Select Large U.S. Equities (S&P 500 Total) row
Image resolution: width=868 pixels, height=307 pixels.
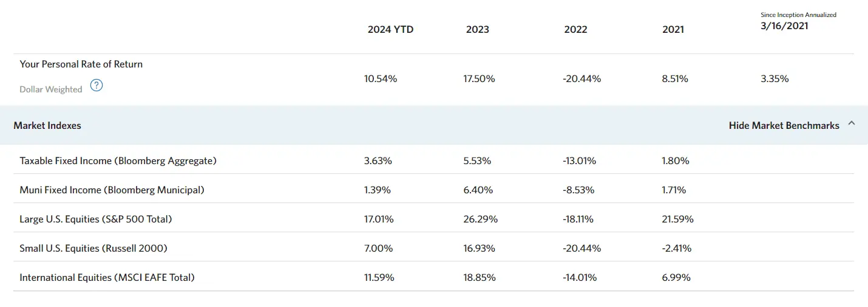(x=95, y=219)
